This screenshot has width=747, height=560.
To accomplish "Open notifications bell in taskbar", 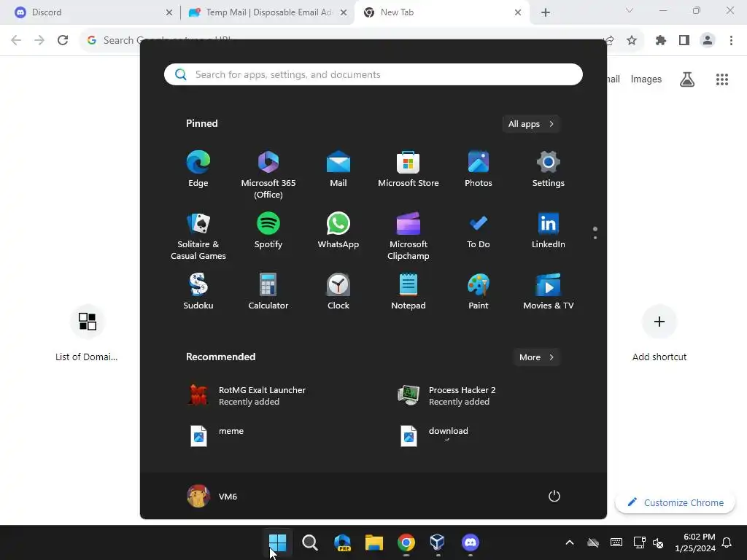I will tap(727, 542).
